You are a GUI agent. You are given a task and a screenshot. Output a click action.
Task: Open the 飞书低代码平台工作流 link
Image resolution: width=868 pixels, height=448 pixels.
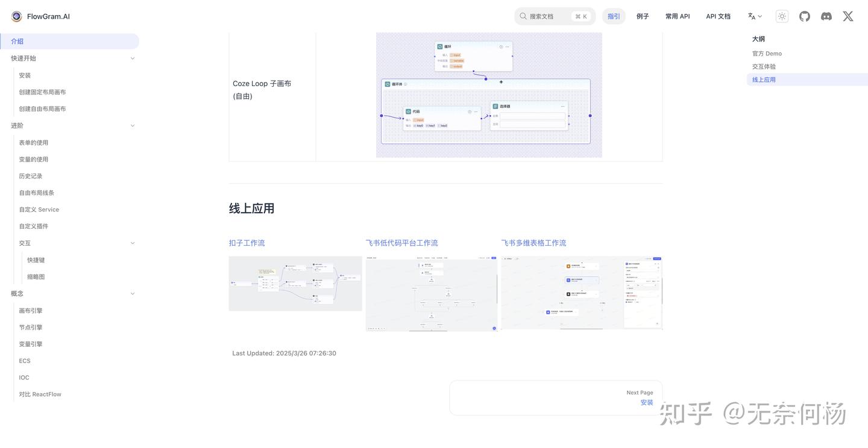(401, 242)
